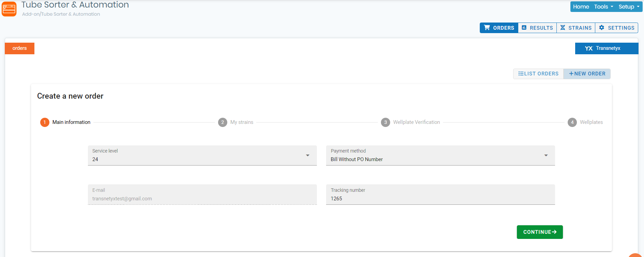
Task: Expand the Payment method dropdown
Action: pyautogui.click(x=441, y=156)
